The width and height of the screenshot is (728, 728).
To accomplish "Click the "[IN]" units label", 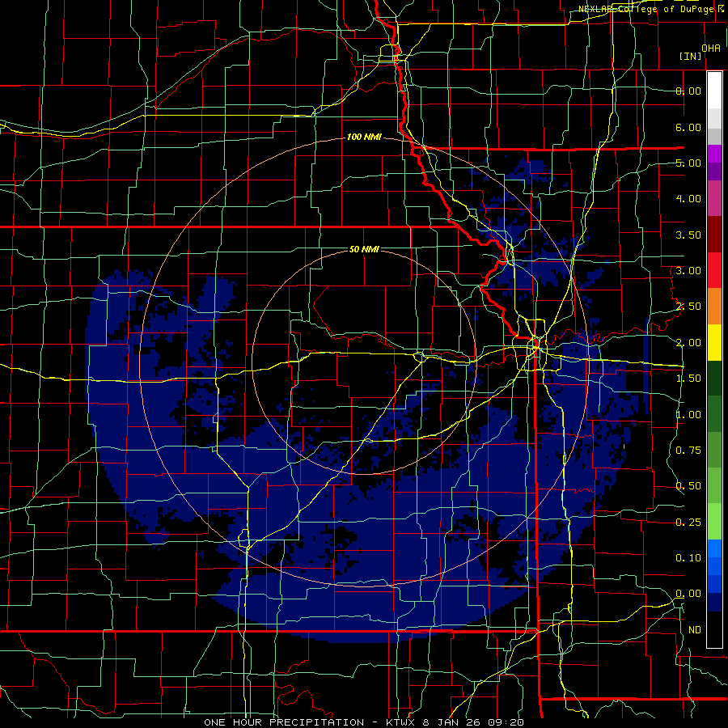I will tap(691, 56).
